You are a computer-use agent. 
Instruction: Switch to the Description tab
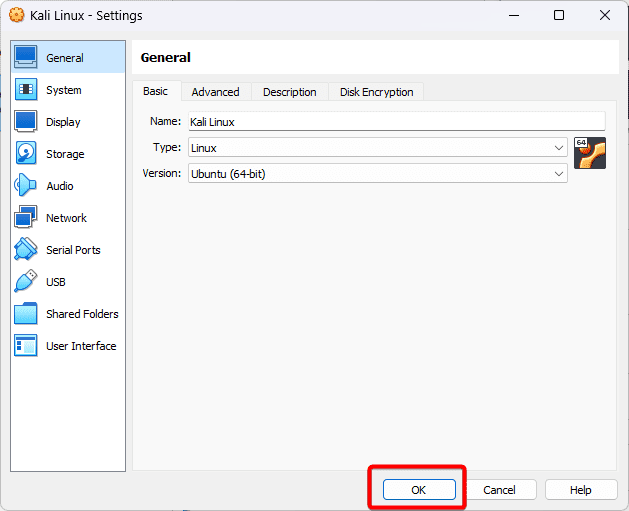(290, 92)
